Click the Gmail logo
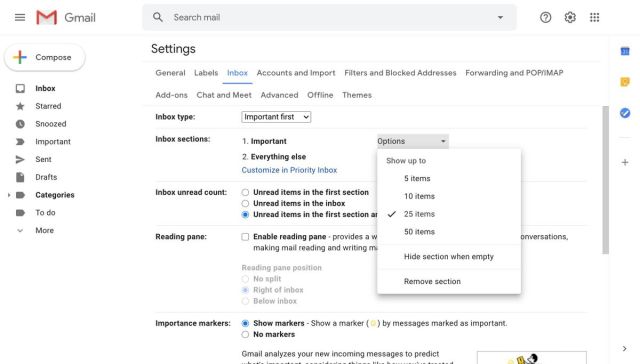 pyautogui.click(x=66, y=18)
